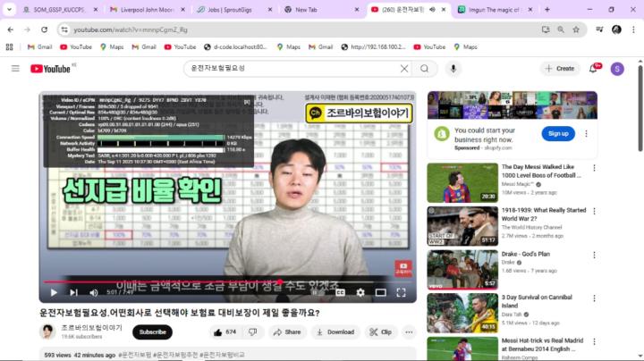Image resolution: width=644 pixels, height=361 pixels.
Task: Create a clip of the video
Action: pos(381,332)
